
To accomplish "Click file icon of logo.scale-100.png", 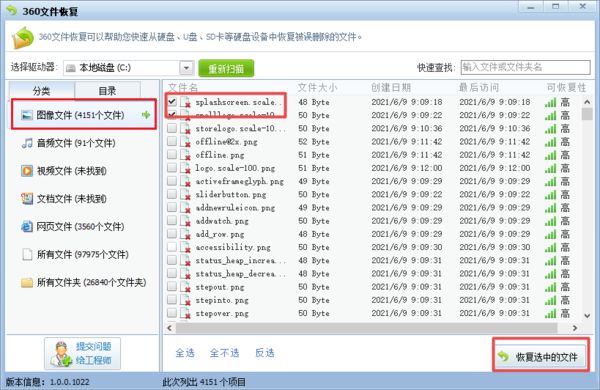I will pos(186,168).
